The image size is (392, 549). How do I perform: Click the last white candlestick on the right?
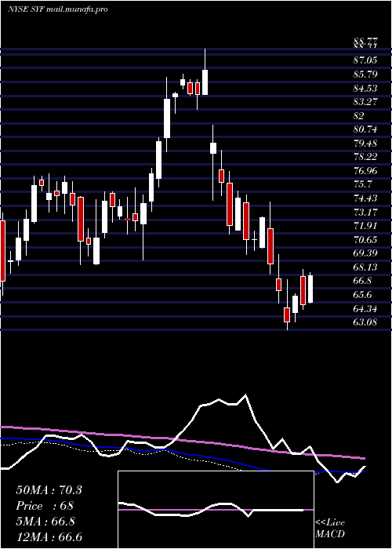click(x=310, y=289)
